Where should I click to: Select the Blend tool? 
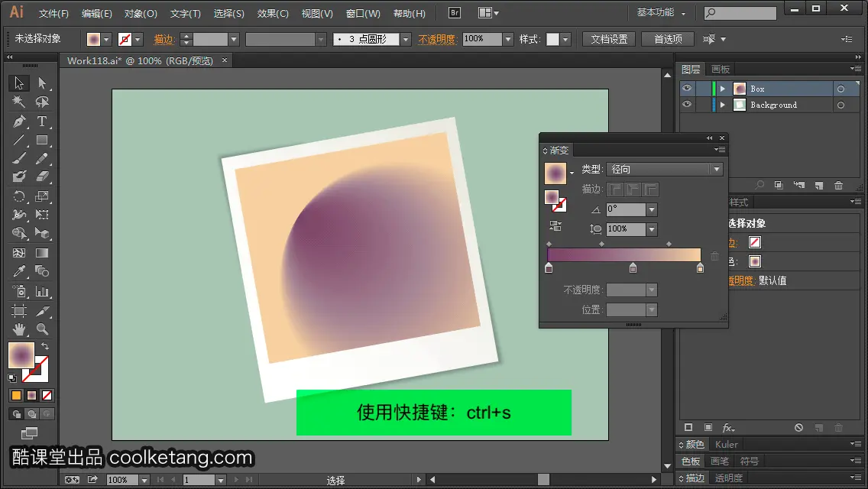click(42, 271)
